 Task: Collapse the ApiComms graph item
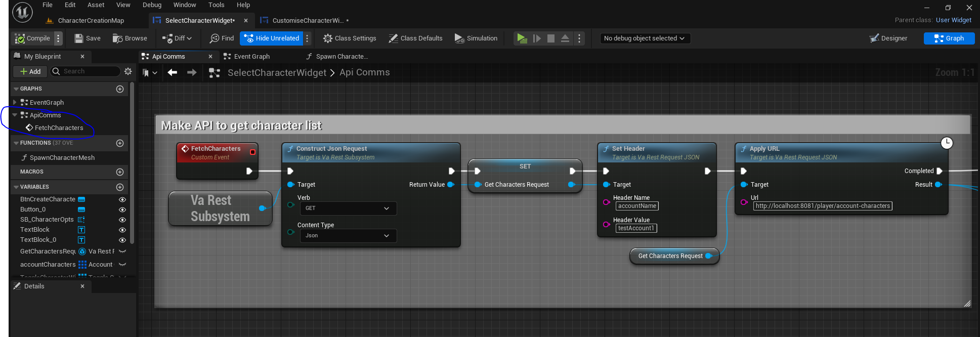click(15, 115)
